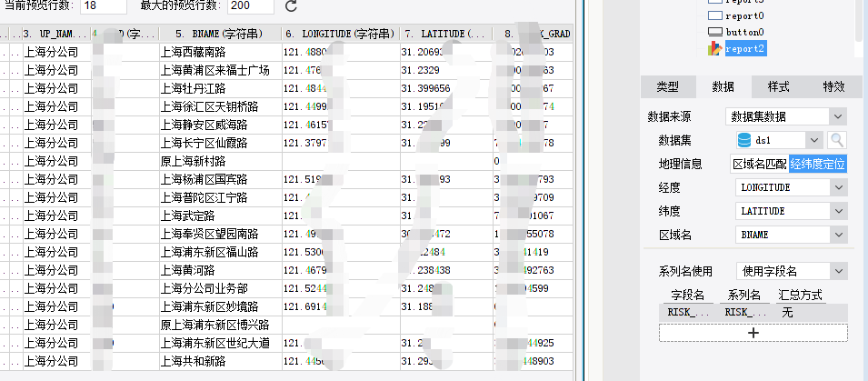The width and height of the screenshot is (868, 381).
Task: Click the UP_NAM column header
Action: pos(56,34)
